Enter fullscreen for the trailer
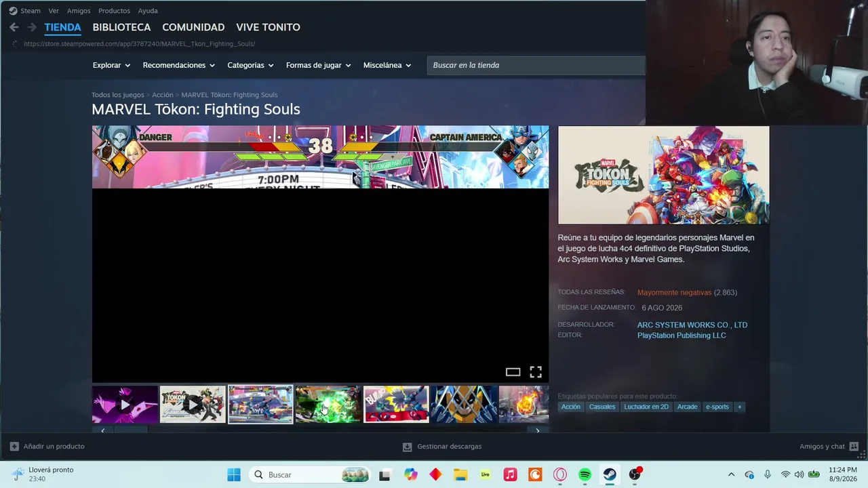The image size is (868, 488). click(x=536, y=371)
